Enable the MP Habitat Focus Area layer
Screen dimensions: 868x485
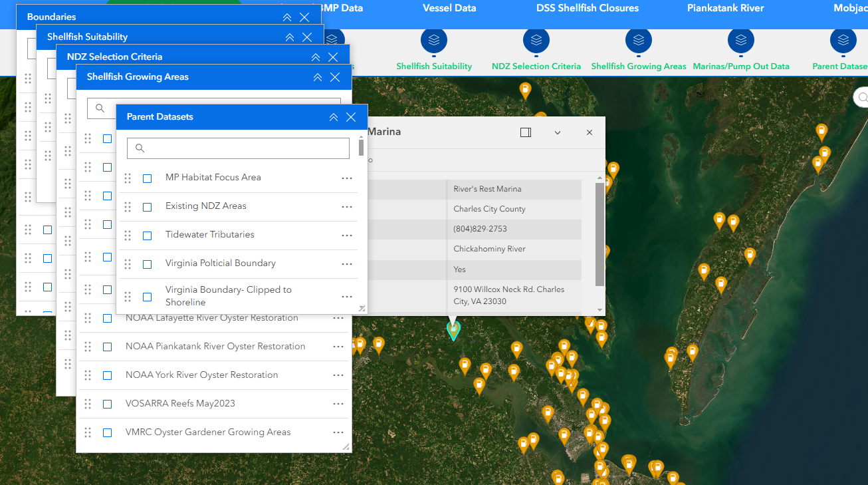point(147,178)
